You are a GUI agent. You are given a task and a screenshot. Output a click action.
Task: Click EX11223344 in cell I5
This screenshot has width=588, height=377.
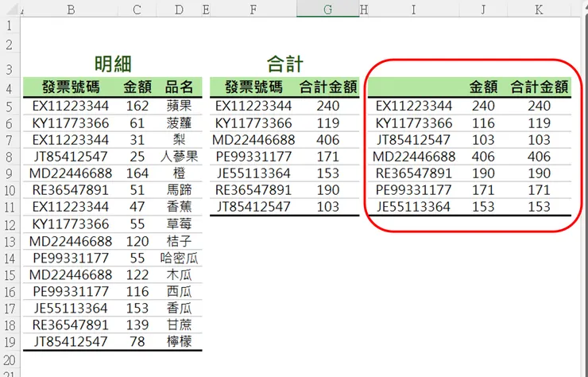413,106
